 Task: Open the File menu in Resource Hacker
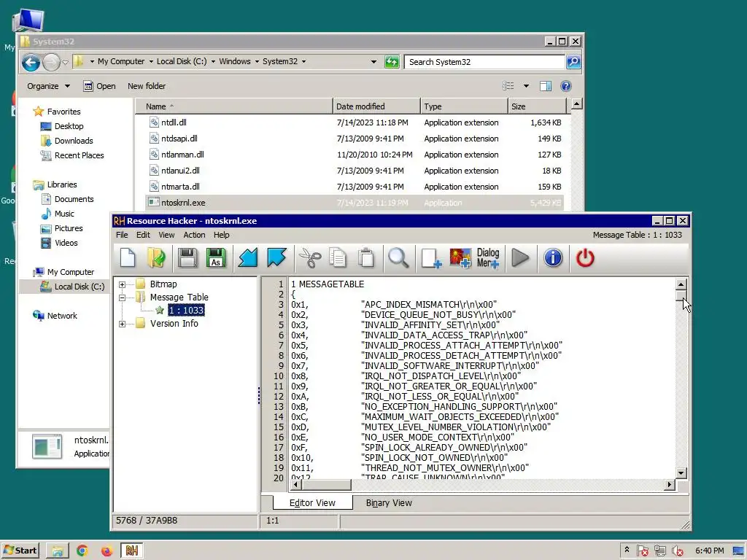click(122, 235)
